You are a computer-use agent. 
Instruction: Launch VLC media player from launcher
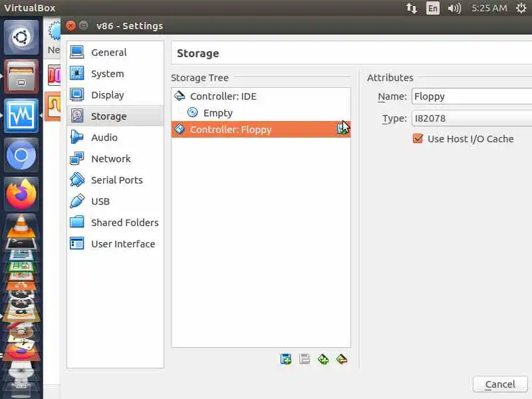pos(21,227)
